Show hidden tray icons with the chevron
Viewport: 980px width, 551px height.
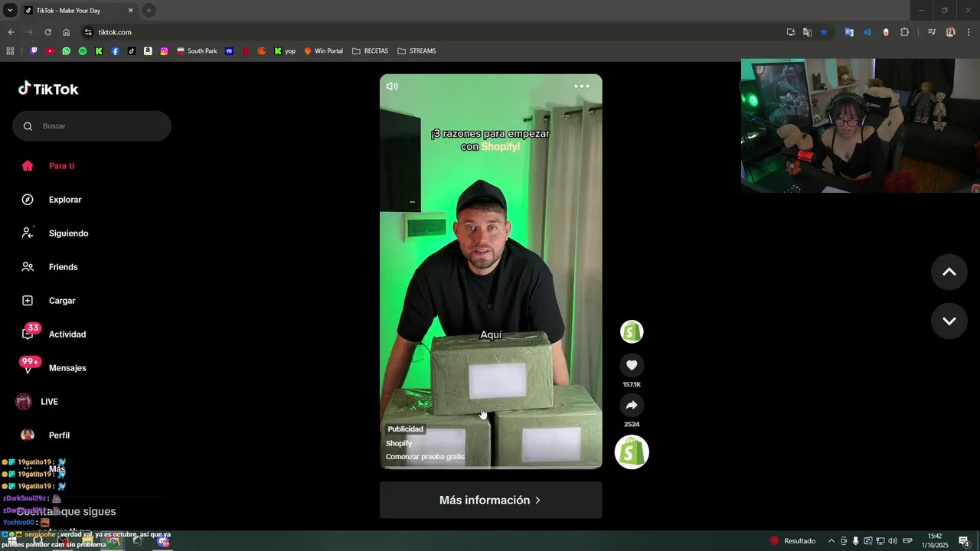click(x=831, y=541)
